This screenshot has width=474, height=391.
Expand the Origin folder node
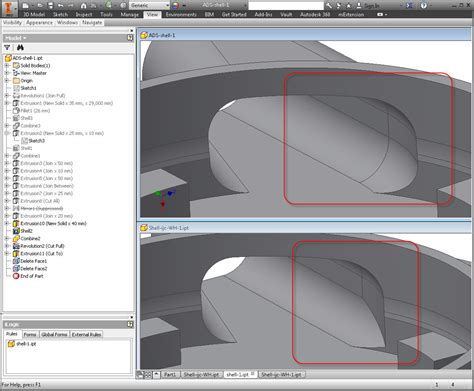(x=7, y=81)
